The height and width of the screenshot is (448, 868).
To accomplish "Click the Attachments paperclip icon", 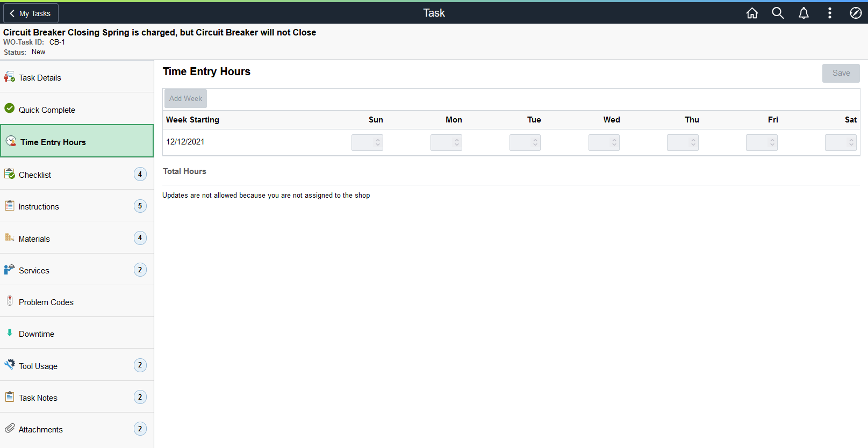I will (x=10, y=428).
